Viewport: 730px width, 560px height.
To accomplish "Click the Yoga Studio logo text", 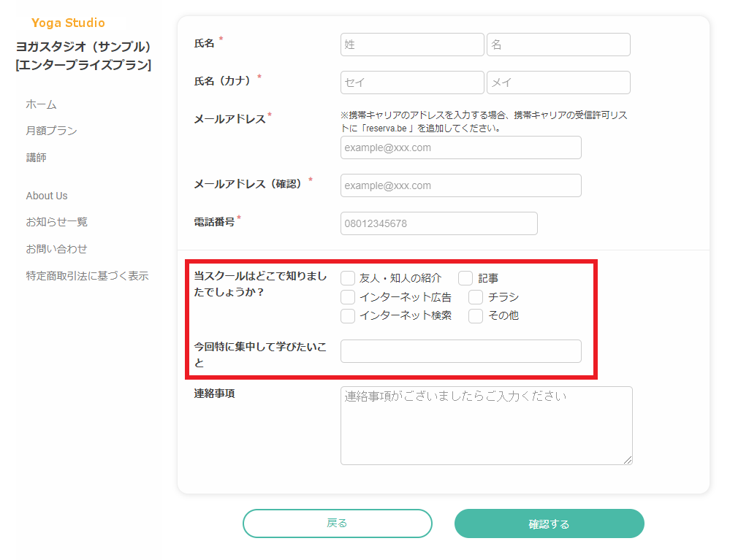I will [68, 23].
